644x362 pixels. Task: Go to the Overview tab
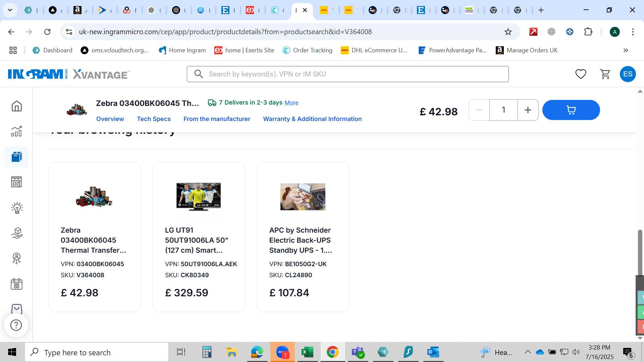110,119
